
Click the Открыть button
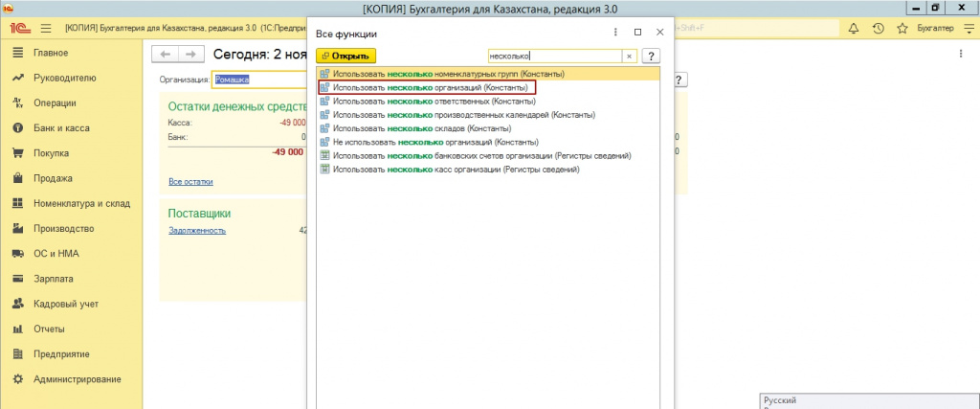[345, 56]
